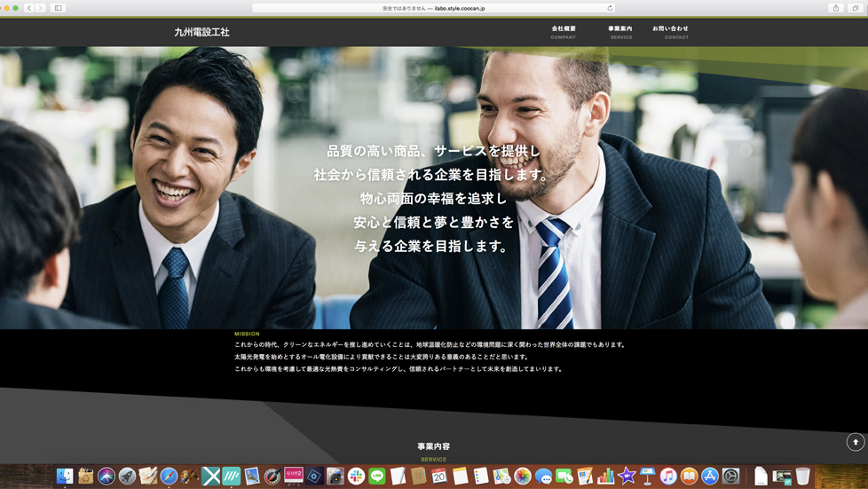
Task: Click the address bar showing ilabo.style.coocan.jp
Action: coord(433,8)
